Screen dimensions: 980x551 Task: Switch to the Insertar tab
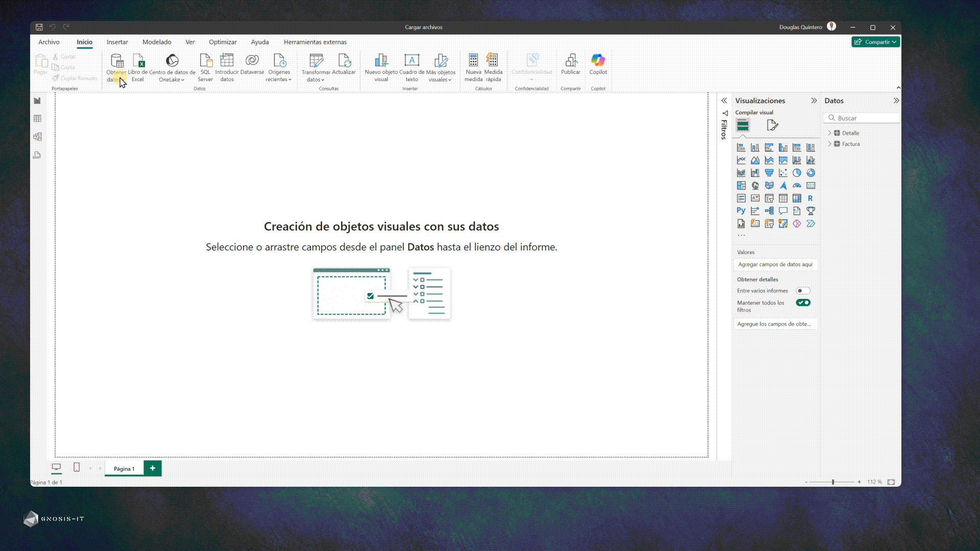(x=117, y=42)
